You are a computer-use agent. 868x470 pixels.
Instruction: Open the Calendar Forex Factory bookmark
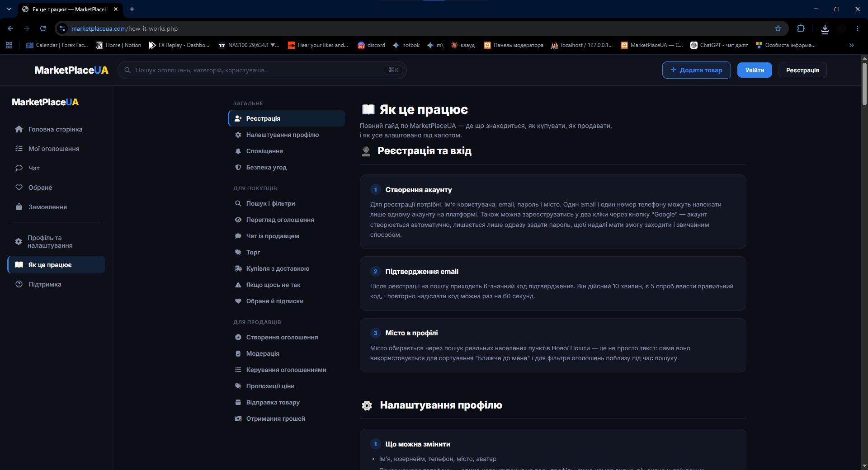[57, 45]
